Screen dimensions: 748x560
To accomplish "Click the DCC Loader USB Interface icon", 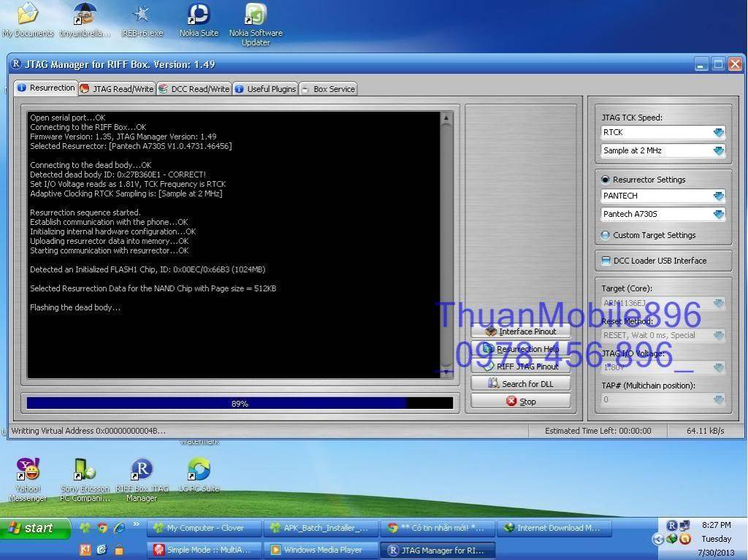I will (x=606, y=261).
